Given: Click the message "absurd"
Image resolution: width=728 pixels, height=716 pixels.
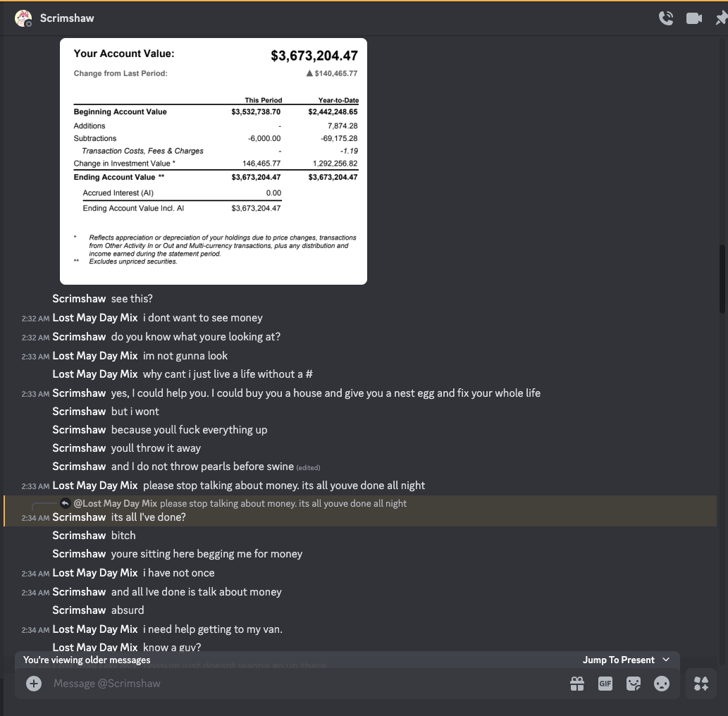Looking at the screenshot, I should coord(128,610).
